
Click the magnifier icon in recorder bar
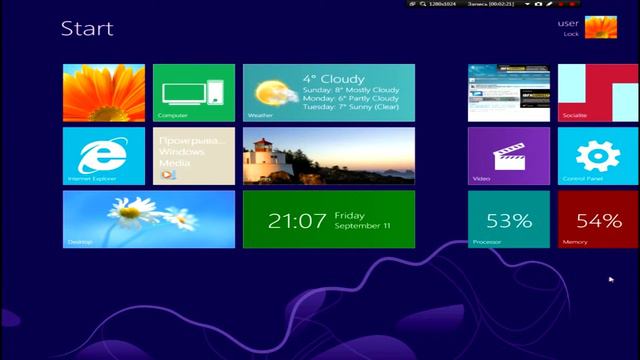(x=423, y=4)
